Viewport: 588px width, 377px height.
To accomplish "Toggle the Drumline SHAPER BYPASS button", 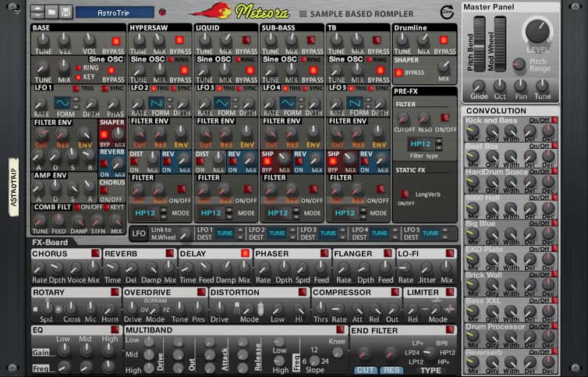I will pos(398,73).
